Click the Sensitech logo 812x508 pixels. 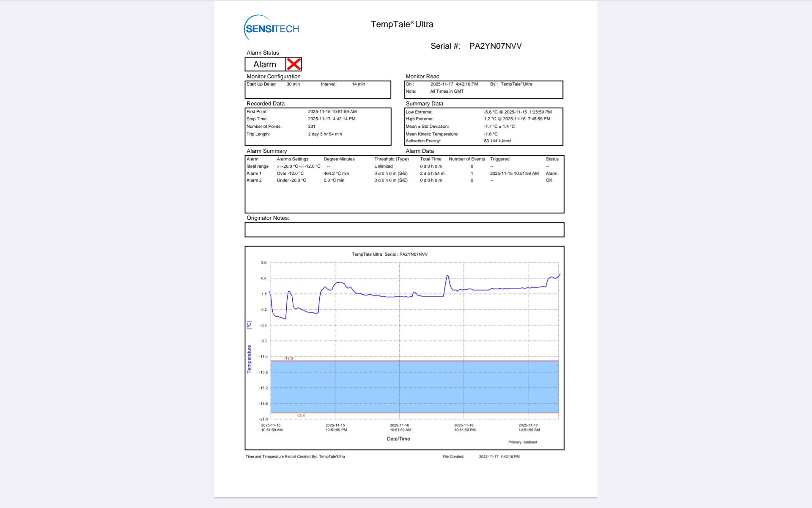point(272,28)
